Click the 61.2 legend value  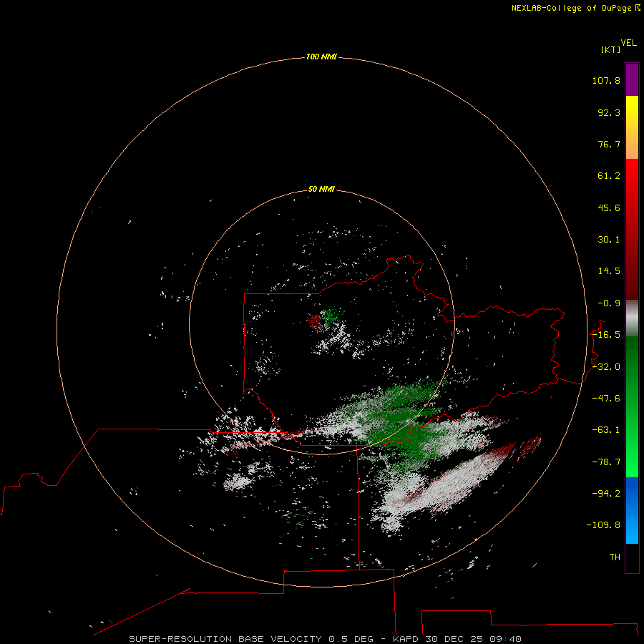tap(609, 176)
